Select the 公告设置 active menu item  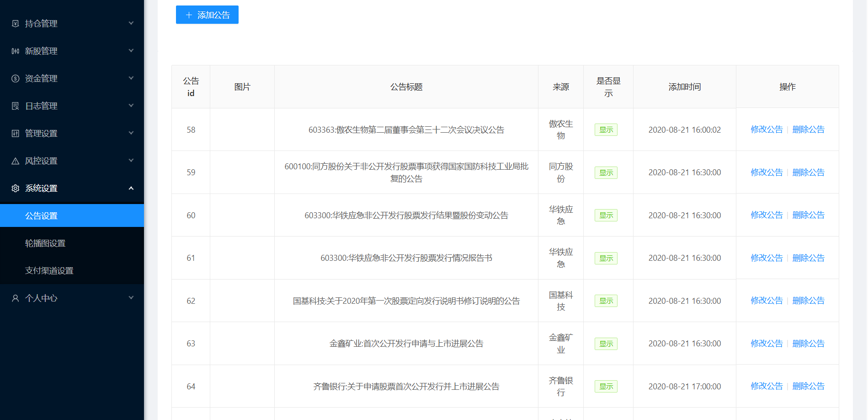pos(41,215)
